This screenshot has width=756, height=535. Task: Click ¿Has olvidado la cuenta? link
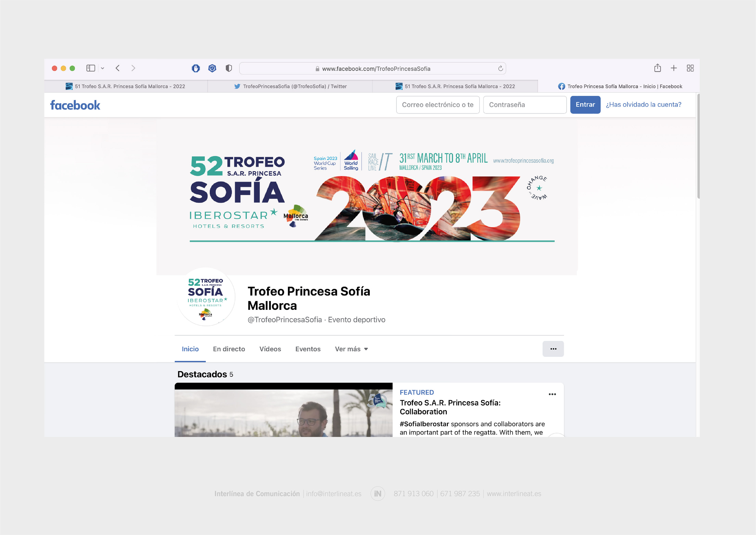(643, 104)
